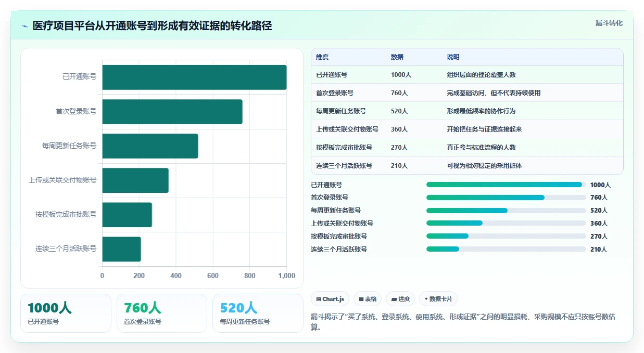Click the 连续三个月活跃账号 progress bar

[506, 249]
